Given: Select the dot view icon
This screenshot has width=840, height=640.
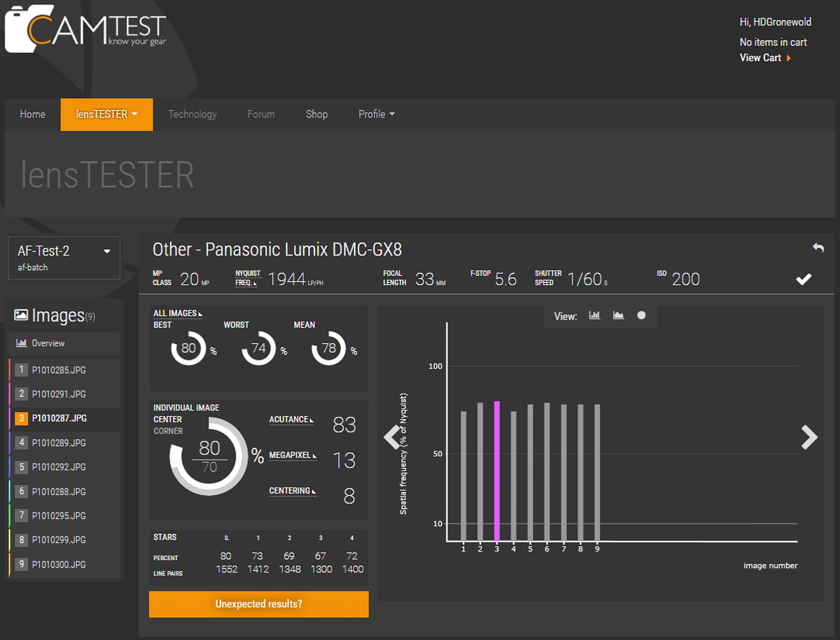Looking at the screenshot, I should click(x=641, y=316).
